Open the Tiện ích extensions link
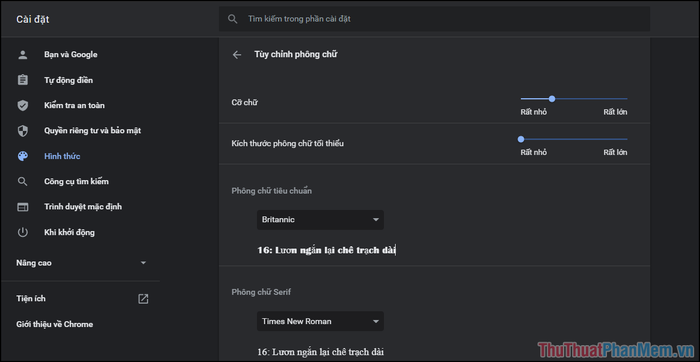700x362 pixels. click(31, 299)
